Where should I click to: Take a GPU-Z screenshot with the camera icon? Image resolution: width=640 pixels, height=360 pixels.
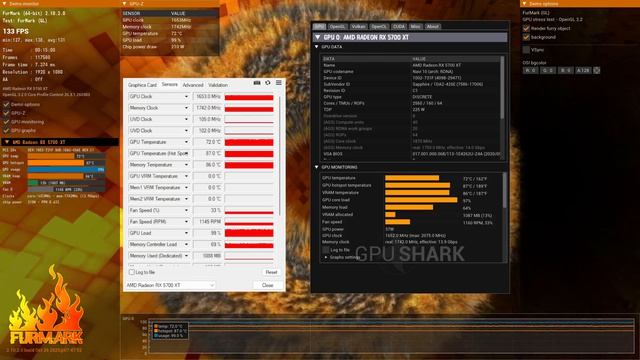pyautogui.click(x=257, y=83)
